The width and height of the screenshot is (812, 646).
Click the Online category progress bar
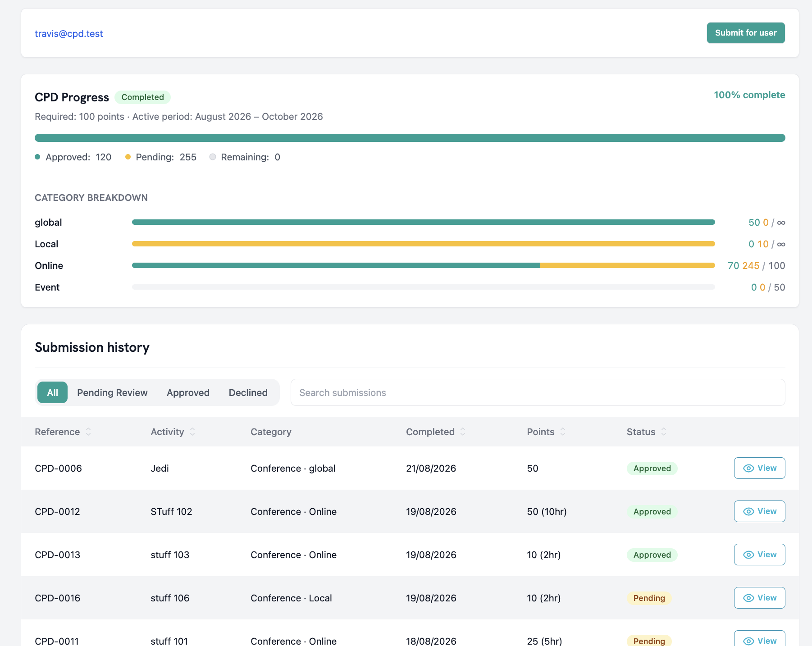point(424,265)
